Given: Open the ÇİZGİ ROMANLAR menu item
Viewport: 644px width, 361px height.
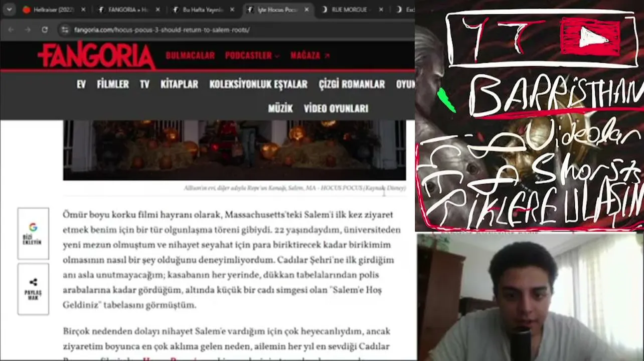Looking at the screenshot, I should pyautogui.click(x=352, y=84).
